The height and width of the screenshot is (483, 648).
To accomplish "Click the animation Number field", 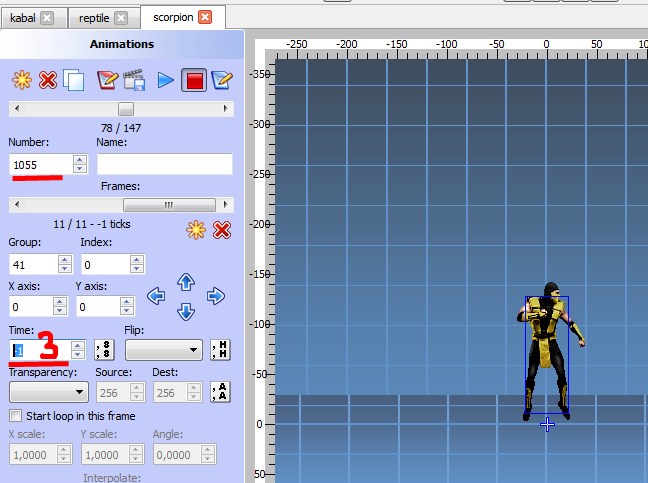I will 41,164.
